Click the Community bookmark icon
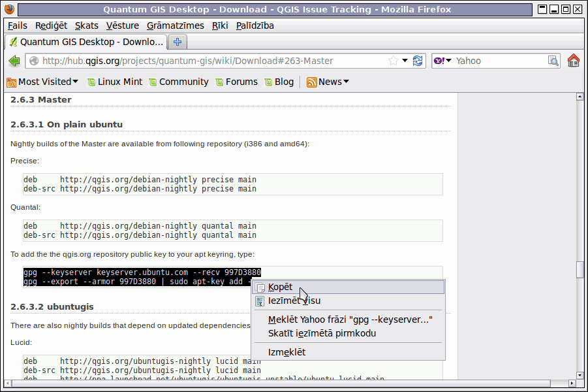This screenshot has width=588, height=392. pos(153,82)
